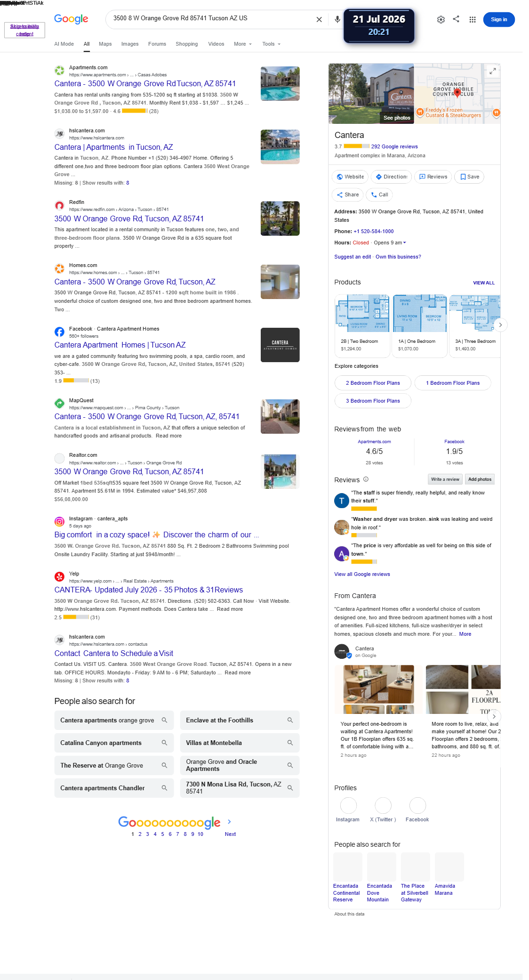
Task: Expand Yelp snippet with Read more
Action: coord(230,609)
